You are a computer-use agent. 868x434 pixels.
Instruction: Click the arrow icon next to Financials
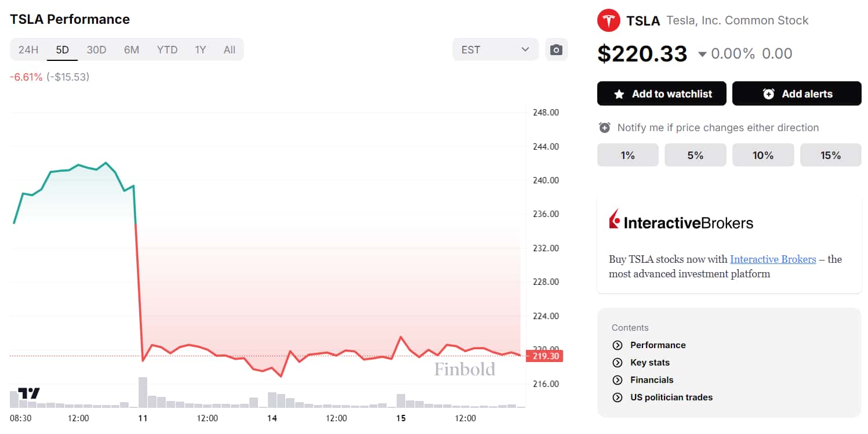pos(618,380)
